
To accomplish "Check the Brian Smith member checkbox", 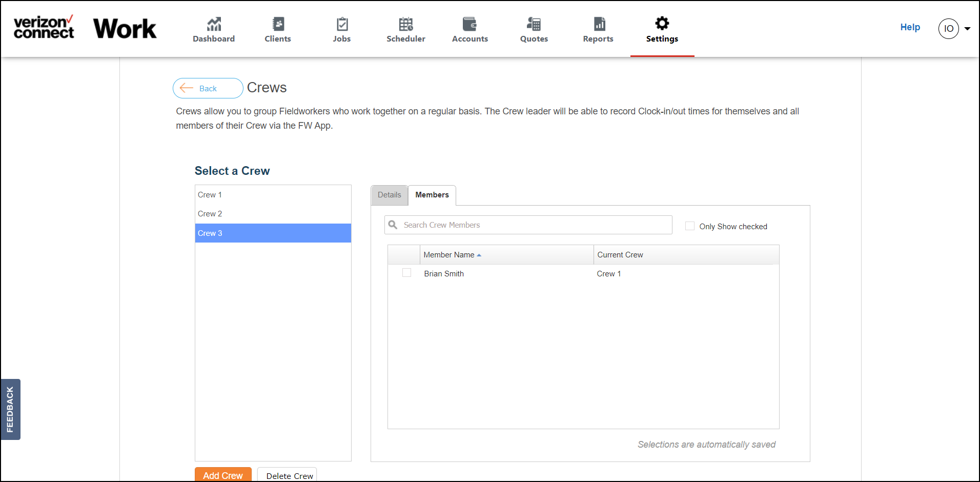I will [407, 273].
